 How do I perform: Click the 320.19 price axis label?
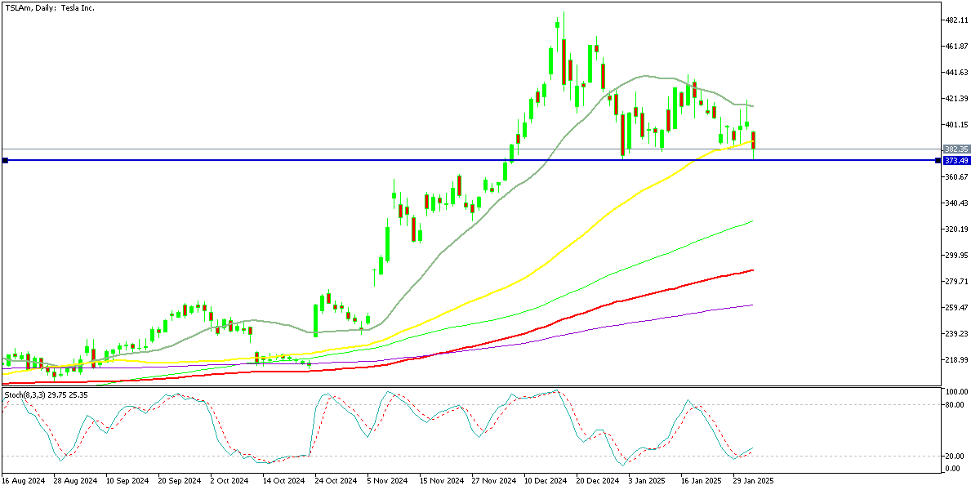(x=956, y=229)
